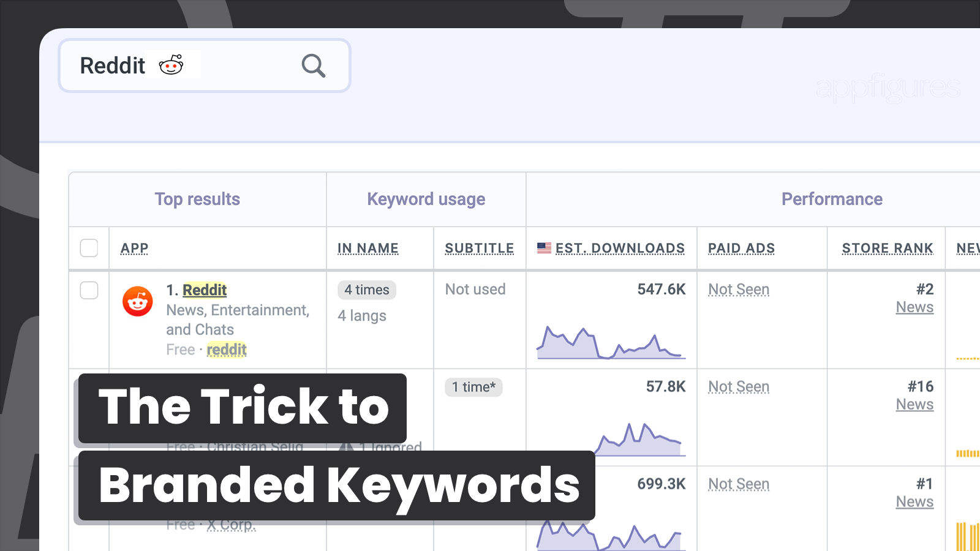Sort by the Est. Downloads column header
Image resolution: width=980 pixels, height=551 pixels.
point(620,248)
